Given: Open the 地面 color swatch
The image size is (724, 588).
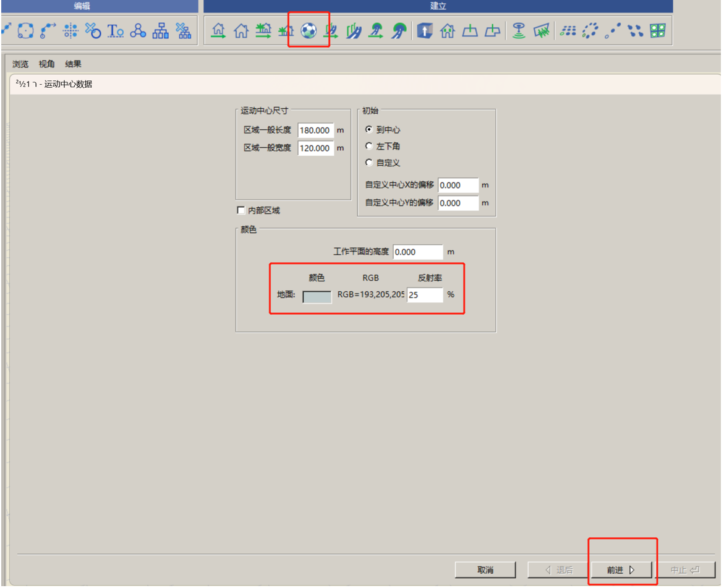Looking at the screenshot, I should (317, 297).
